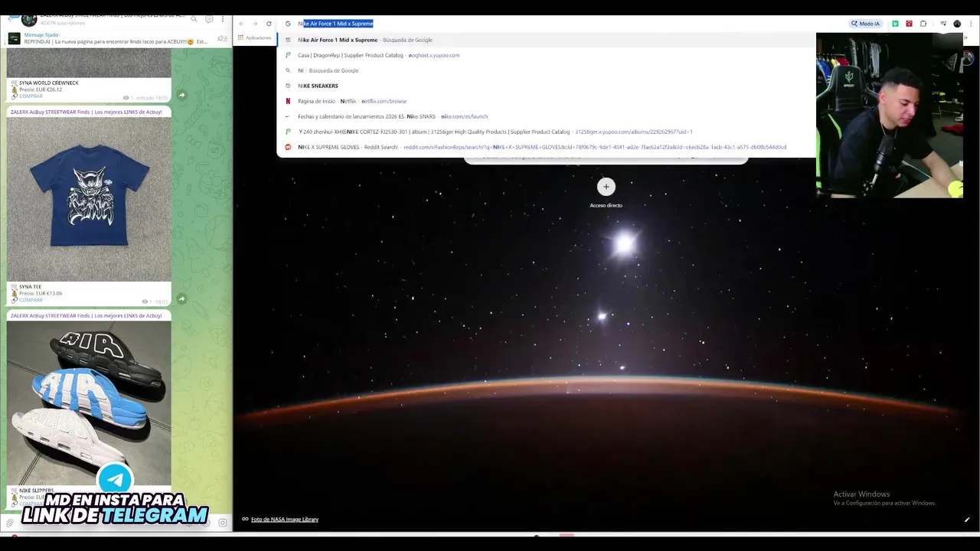Forward the SYNA TEE post

(181, 298)
